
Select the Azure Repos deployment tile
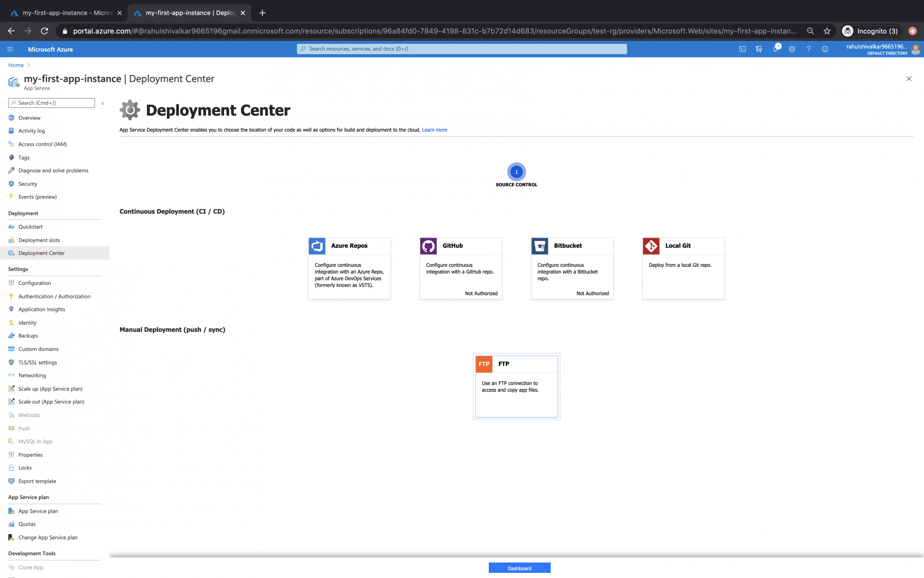pyautogui.click(x=349, y=268)
